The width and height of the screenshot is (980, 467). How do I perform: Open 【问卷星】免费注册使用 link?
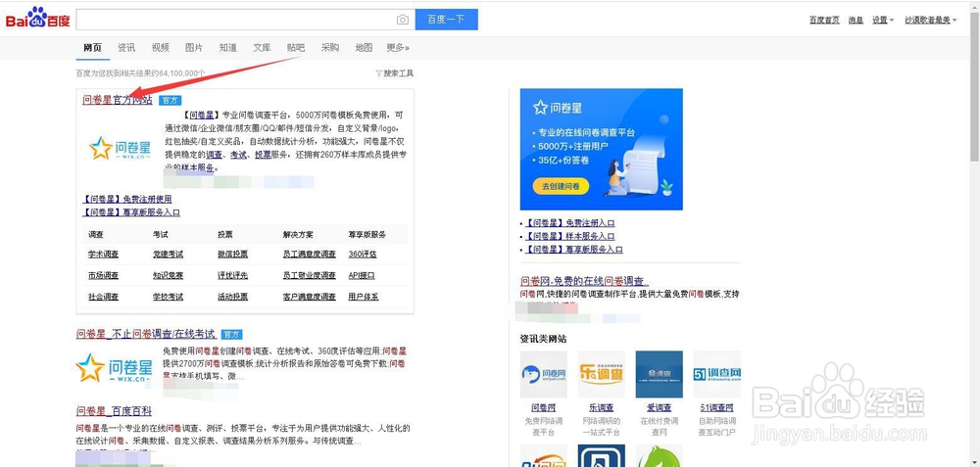(x=126, y=199)
